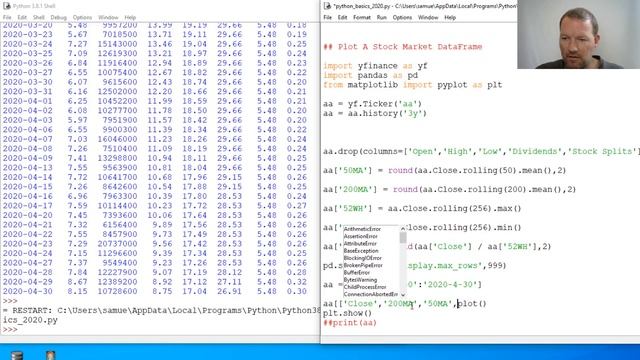
Task: Open File menu in Python Shell window
Action: (x=7, y=18)
